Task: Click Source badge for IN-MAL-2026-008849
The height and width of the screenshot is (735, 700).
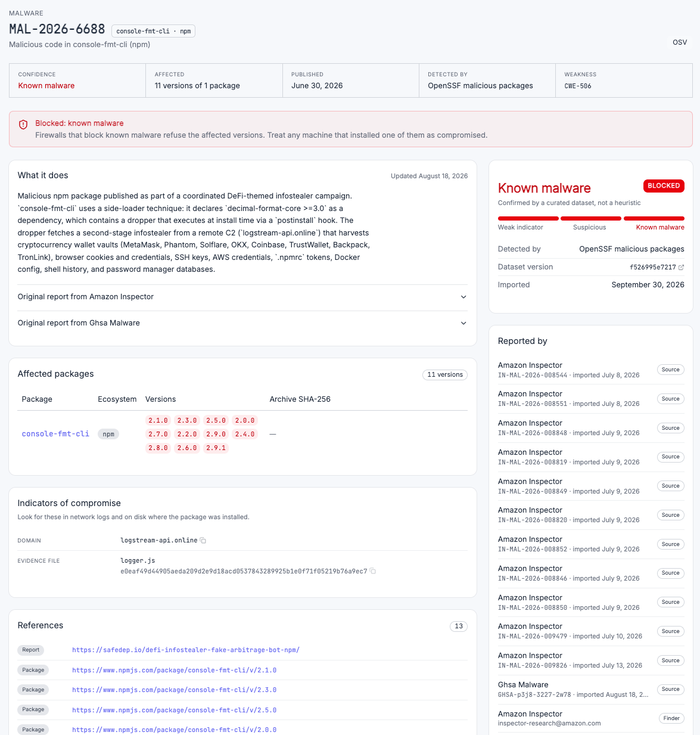Action: 671,486
